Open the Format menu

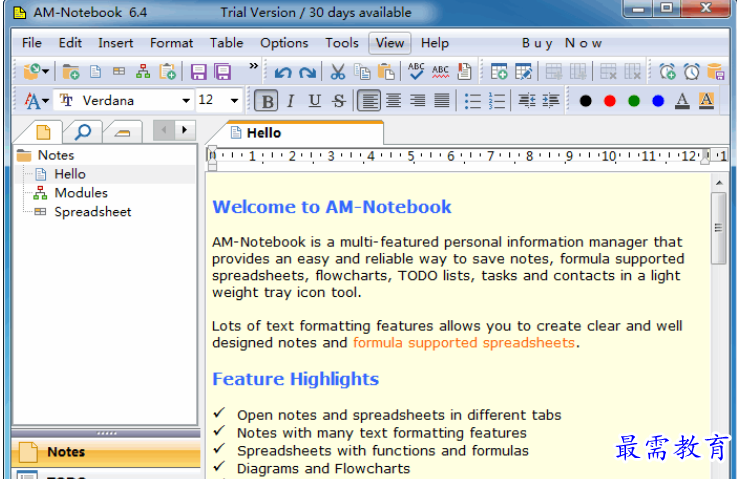(172, 43)
